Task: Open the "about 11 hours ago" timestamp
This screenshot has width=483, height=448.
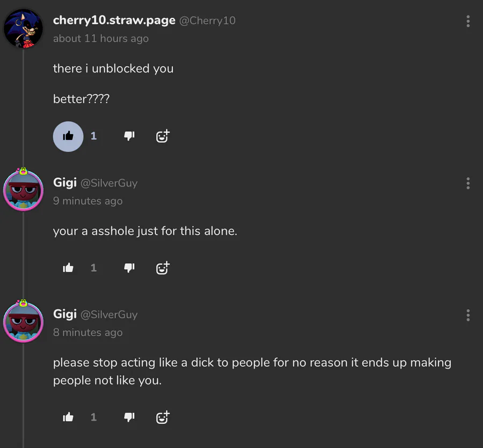Action: click(x=101, y=39)
